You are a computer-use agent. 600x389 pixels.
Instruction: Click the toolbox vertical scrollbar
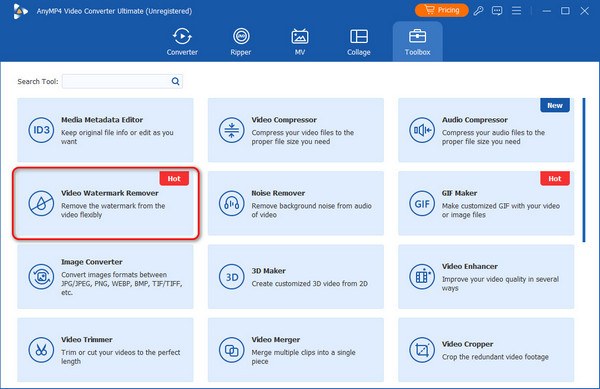pos(584,170)
